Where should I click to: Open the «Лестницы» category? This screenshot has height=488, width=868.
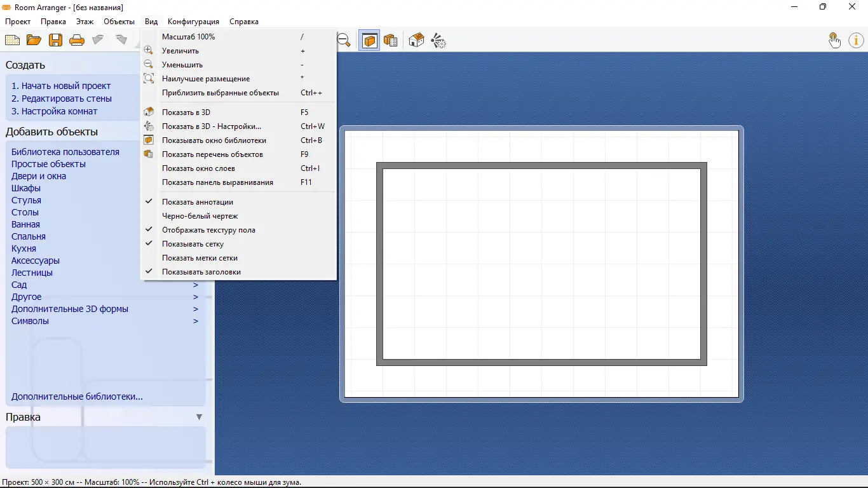[32, 273]
